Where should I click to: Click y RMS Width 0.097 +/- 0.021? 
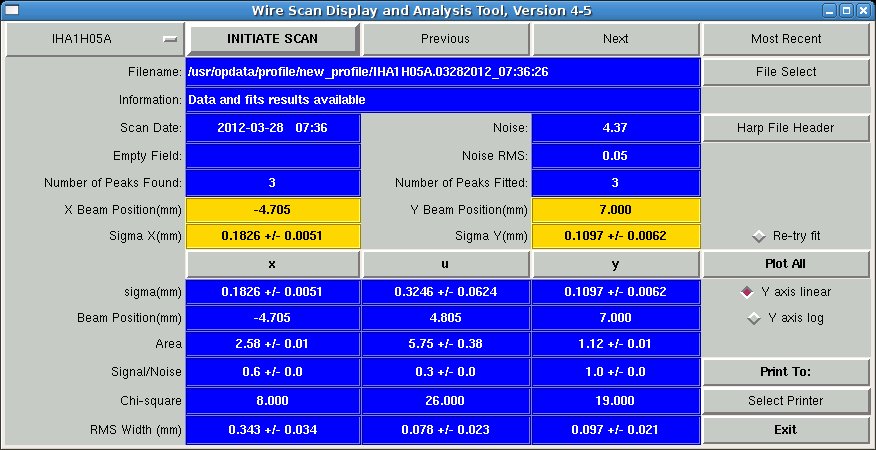(616, 430)
